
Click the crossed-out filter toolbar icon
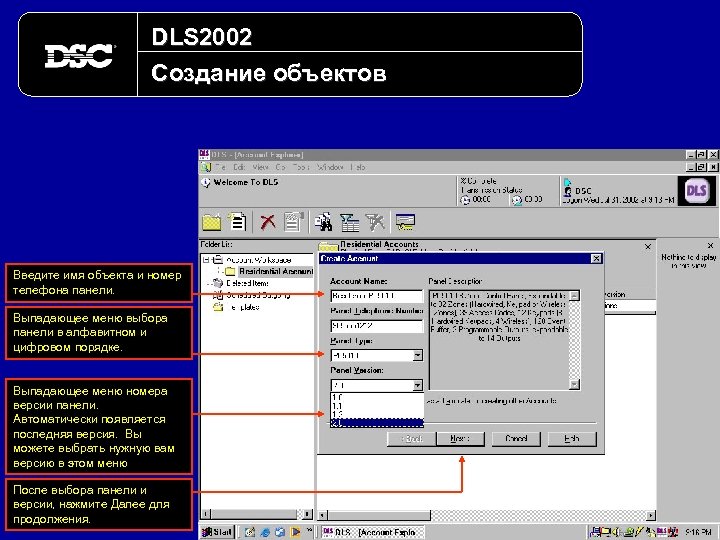pos(375,222)
